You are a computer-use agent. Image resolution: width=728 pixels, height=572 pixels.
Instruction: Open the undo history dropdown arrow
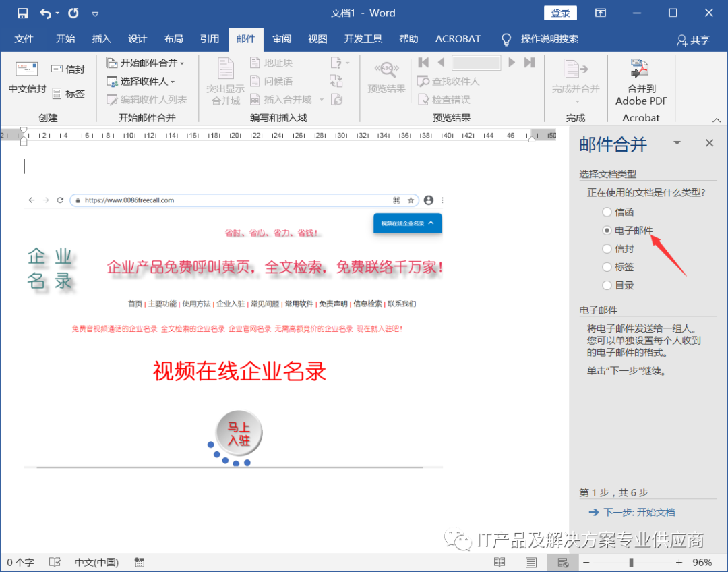coord(57,13)
